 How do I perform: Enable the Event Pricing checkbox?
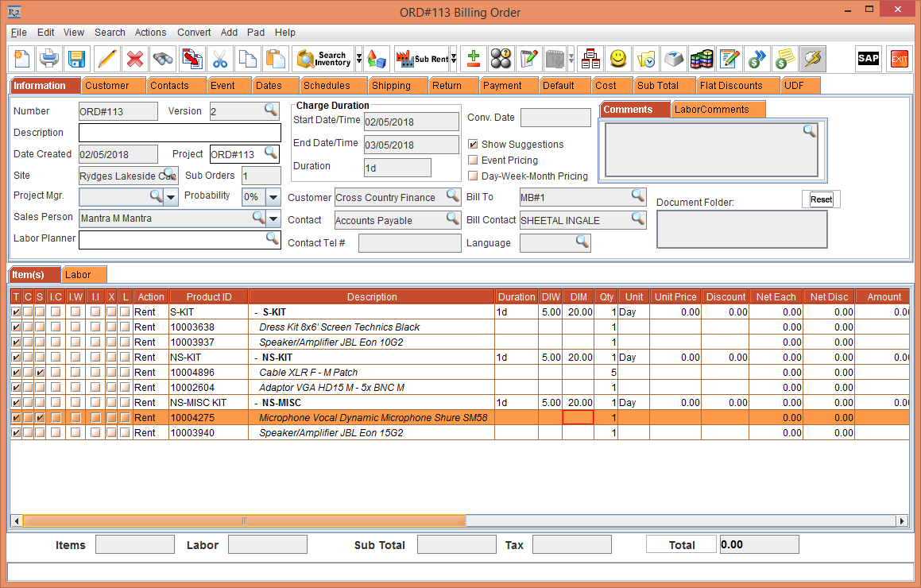pyautogui.click(x=473, y=161)
